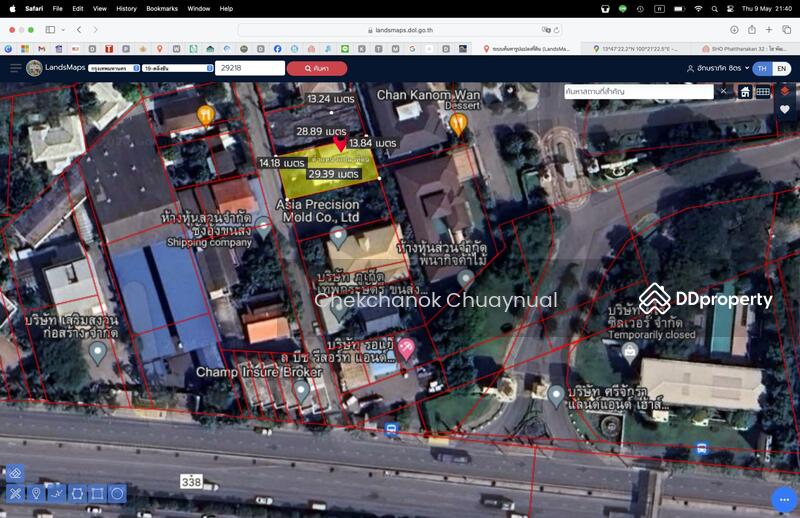Open Safari History menu
800x518 pixels.
pyautogui.click(x=126, y=9)
